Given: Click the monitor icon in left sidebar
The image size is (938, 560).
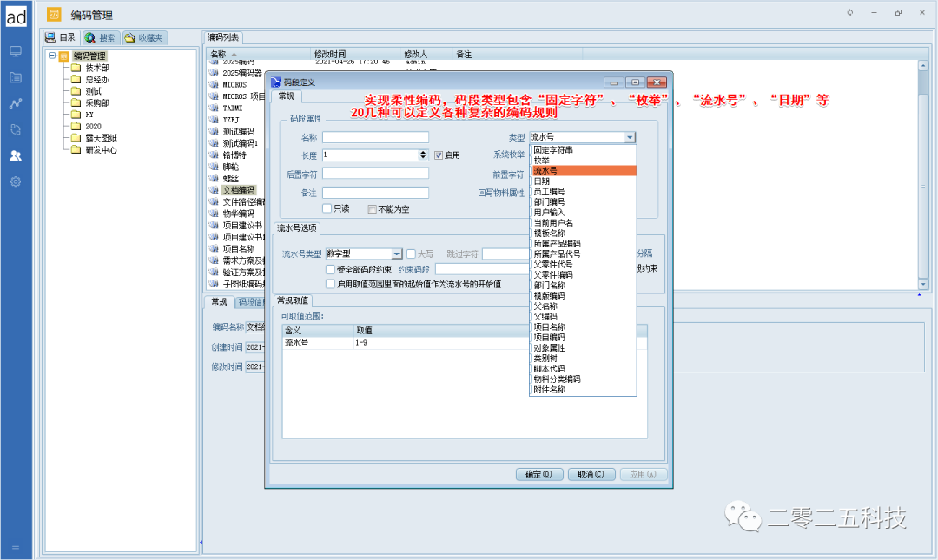Looking at the screenshot, I should 16,51.
